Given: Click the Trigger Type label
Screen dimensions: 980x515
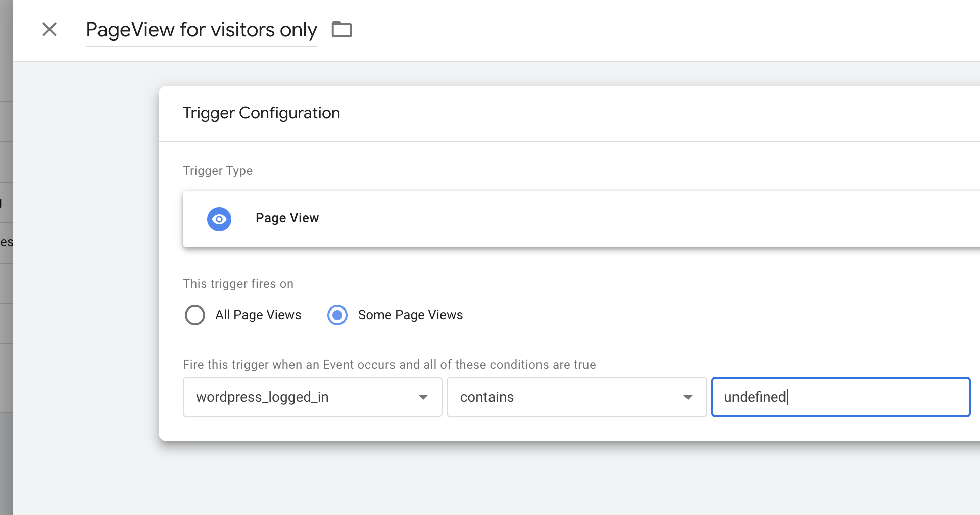Looking at the screenshot, I should [218, 171].
